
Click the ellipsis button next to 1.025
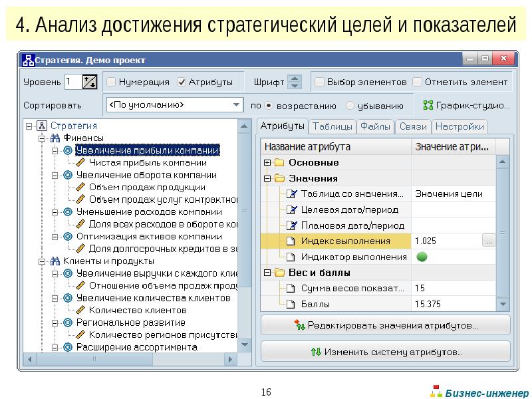(489, 241)
